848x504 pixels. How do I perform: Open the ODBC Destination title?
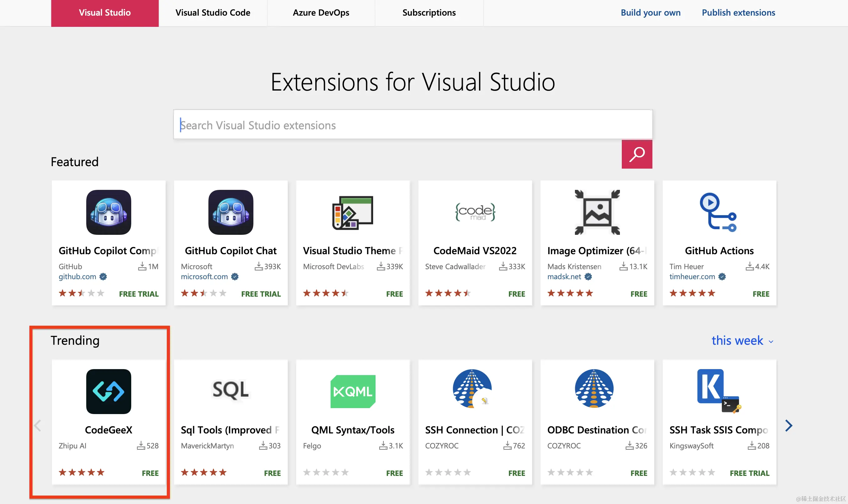(x=597, y=430)
